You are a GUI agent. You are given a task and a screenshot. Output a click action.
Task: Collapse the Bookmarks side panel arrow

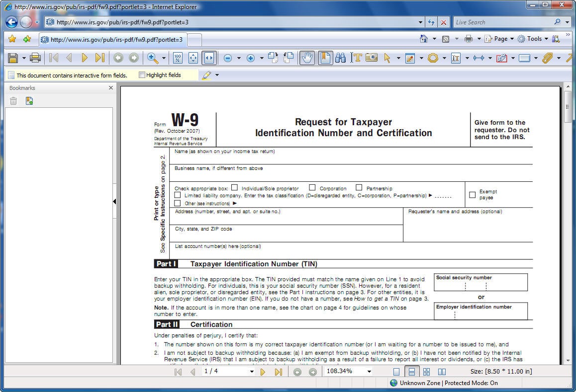point(114,202)
